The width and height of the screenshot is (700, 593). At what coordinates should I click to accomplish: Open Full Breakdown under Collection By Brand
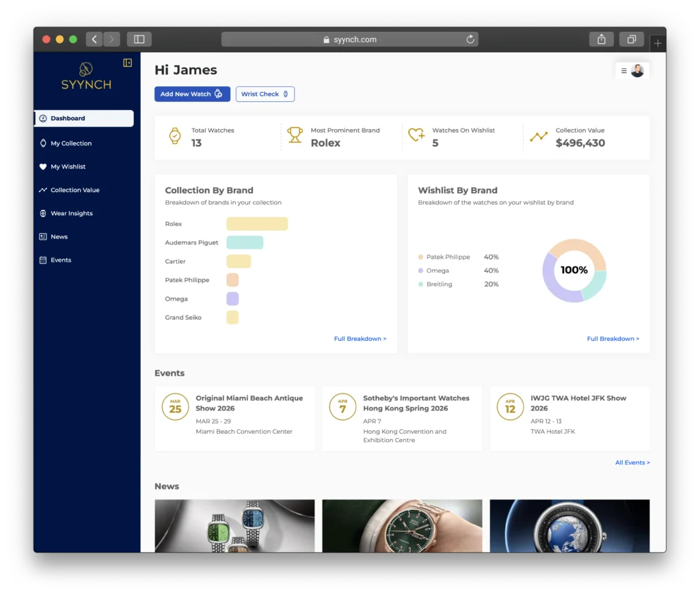tap(360, 338)
